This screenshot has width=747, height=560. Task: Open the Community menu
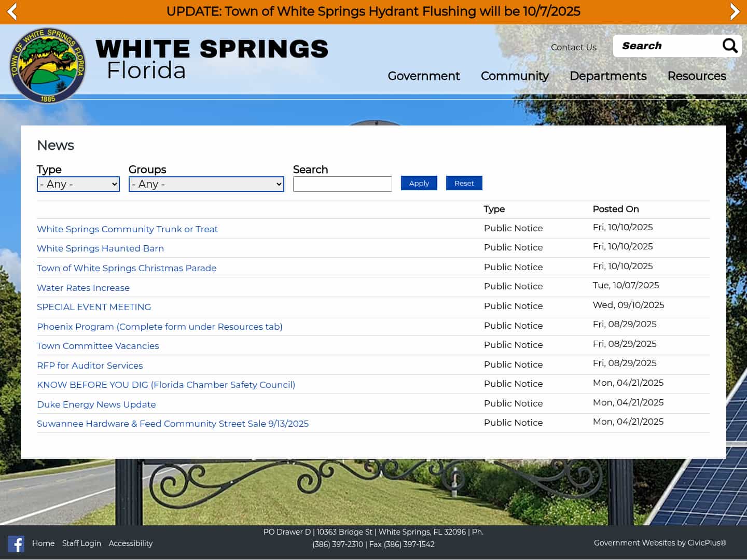click(514, 76)
